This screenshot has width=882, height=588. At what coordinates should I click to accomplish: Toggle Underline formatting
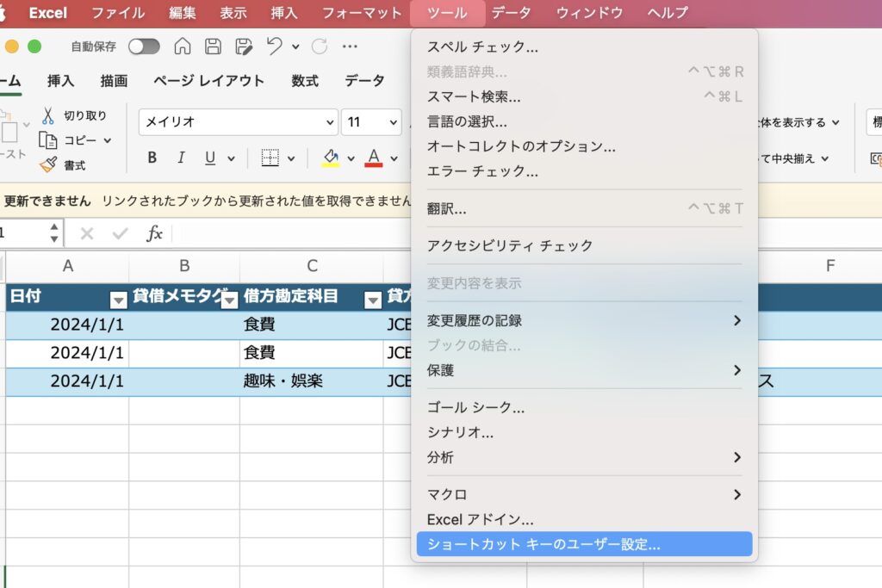210,158
